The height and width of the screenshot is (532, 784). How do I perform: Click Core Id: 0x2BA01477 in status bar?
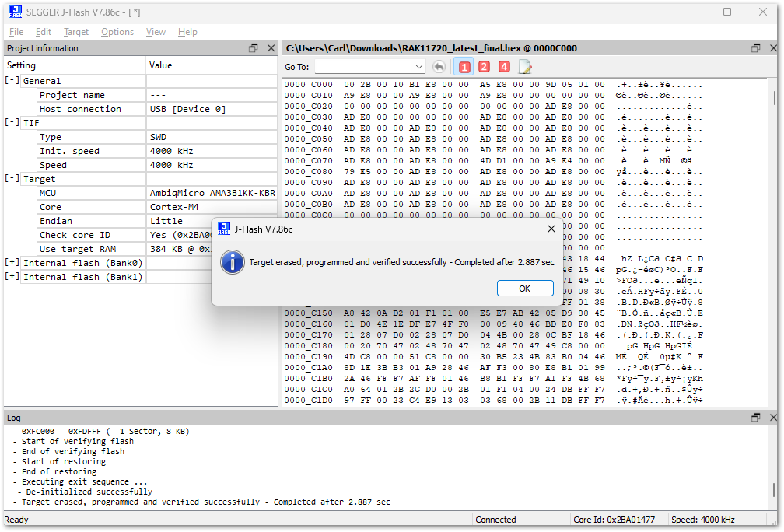click(614, 520)
